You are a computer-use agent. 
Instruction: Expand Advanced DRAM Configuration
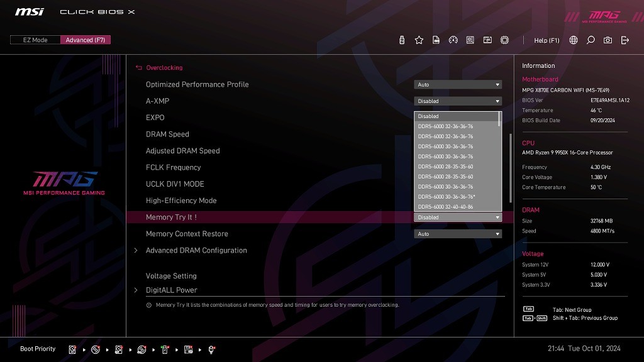click(x=196, y=250)
